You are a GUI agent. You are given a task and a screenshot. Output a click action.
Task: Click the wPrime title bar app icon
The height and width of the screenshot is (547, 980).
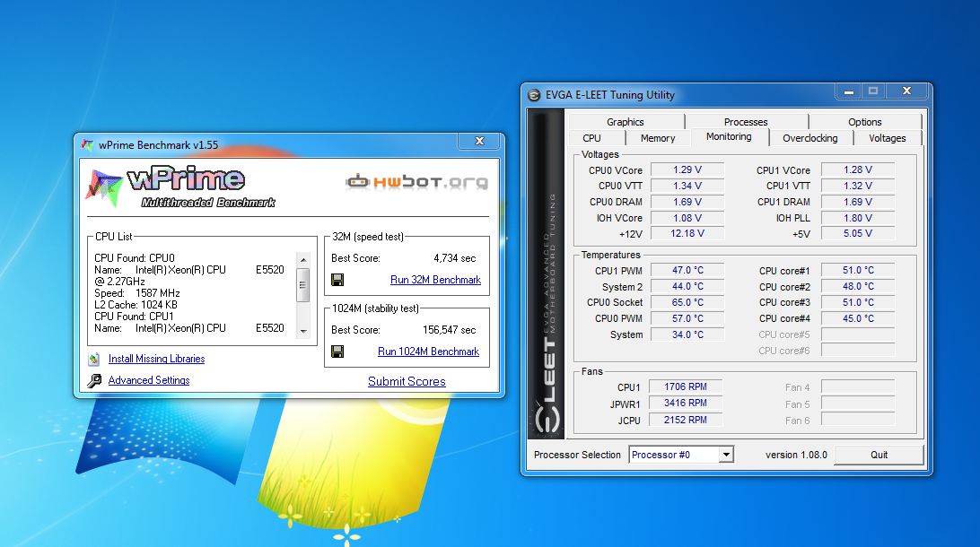88,145
